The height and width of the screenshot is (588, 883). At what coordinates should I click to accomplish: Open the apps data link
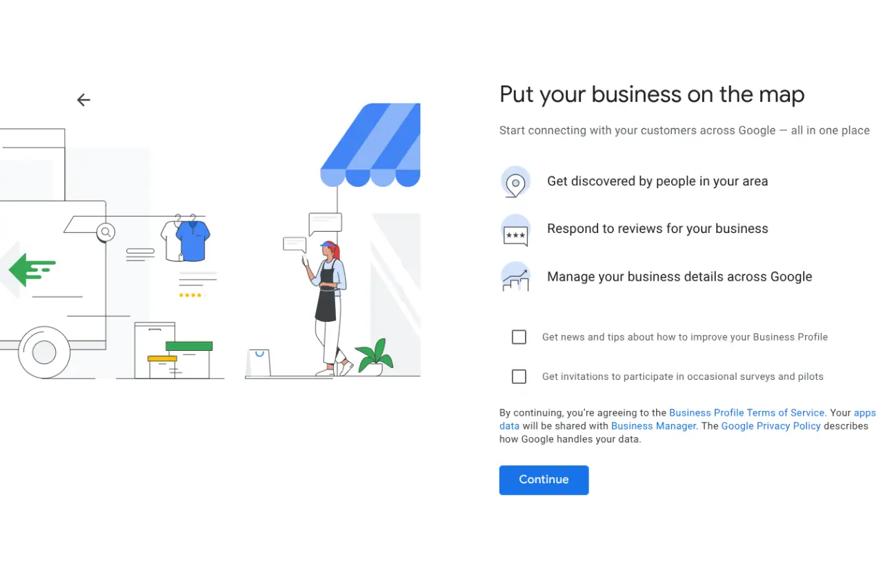pyautogui.click(x=864, y=413)
